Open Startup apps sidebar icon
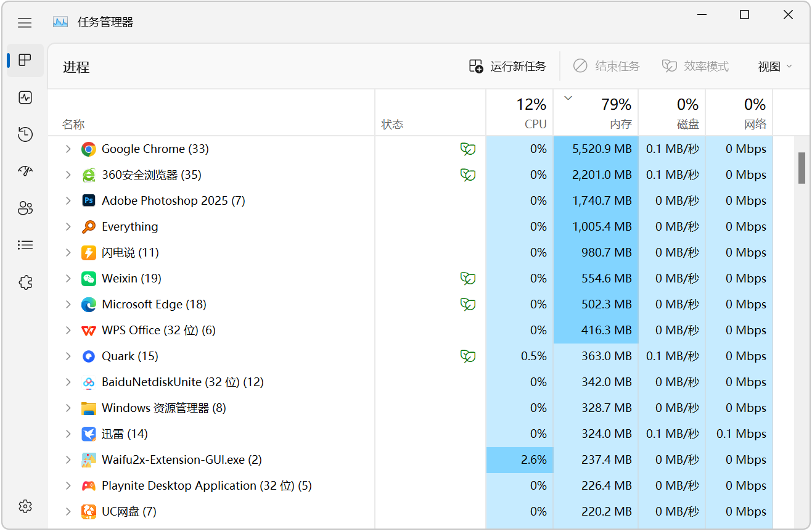 pos(25,171)
